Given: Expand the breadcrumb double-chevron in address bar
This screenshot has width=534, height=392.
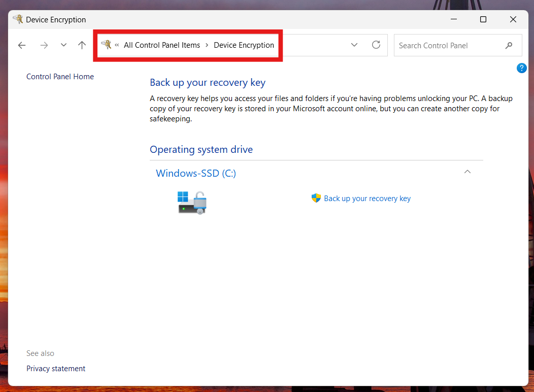Looking at the screenshot, I should click(x=117, y=45).
